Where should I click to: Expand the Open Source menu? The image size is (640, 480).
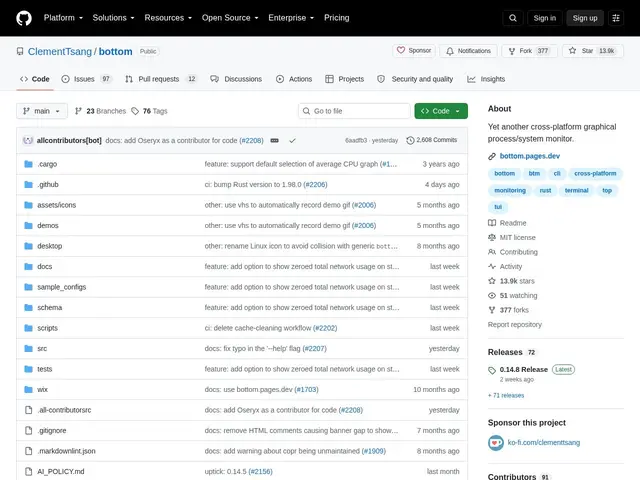230,18
